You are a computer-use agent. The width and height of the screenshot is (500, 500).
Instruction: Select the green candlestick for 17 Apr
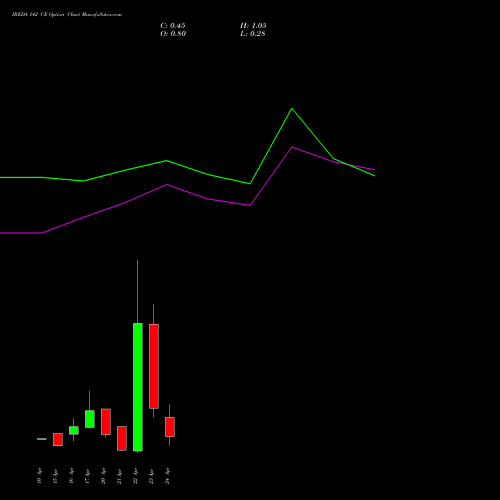(90, 419)
